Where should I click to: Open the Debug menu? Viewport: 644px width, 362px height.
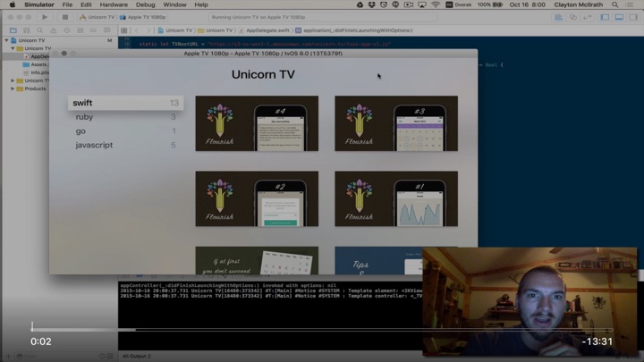click(146, 5)
